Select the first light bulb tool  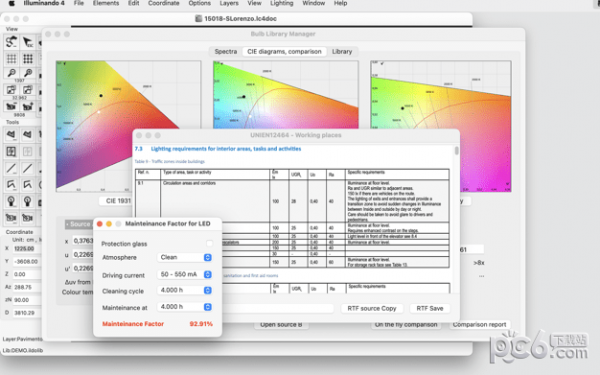point(11,201)
